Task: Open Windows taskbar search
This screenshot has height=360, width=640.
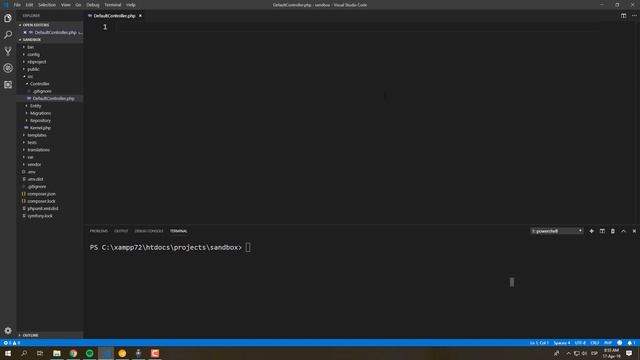Action: [x=24, y=353]
